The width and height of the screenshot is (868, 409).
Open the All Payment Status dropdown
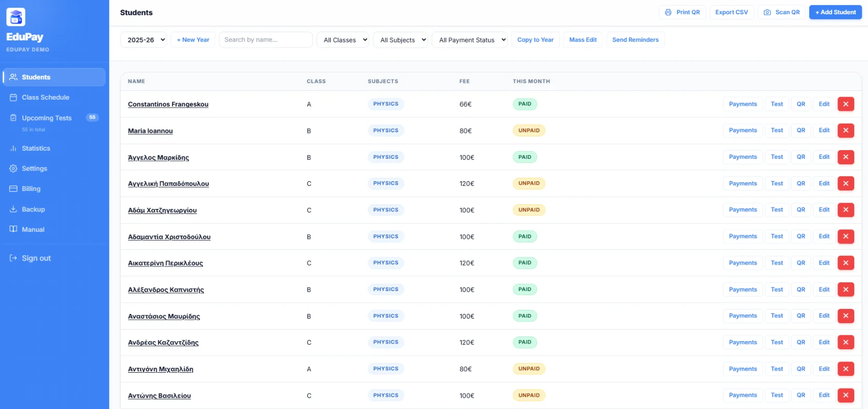[470, 40]
